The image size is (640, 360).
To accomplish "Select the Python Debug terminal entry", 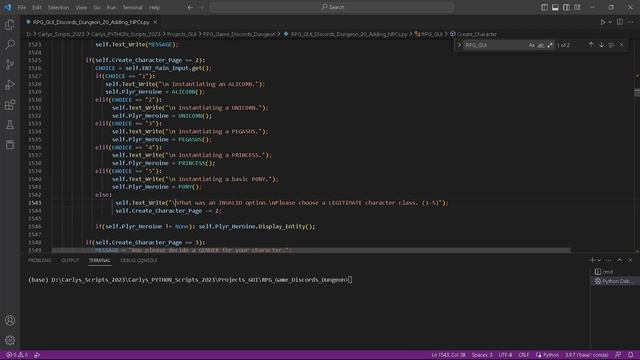I will [x=614, y=281].
